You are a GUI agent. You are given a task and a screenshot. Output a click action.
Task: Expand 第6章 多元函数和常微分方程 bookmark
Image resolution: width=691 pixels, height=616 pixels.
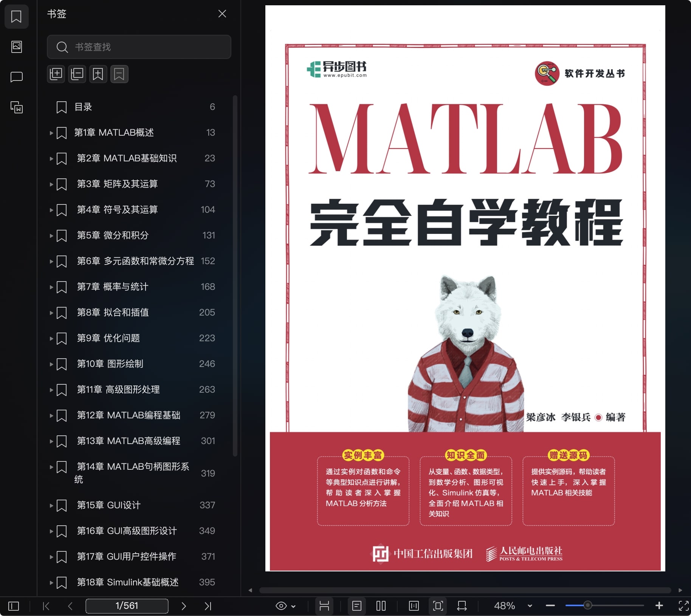(x=51, y=262)
